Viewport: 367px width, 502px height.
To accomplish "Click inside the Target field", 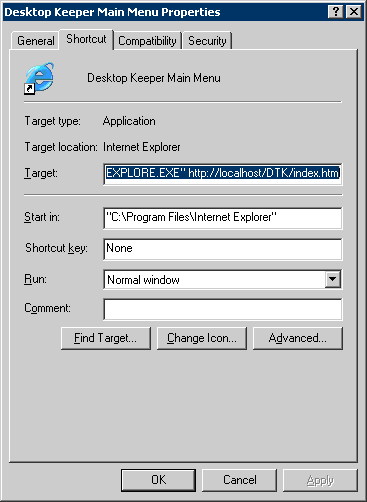I will point(223,173).
